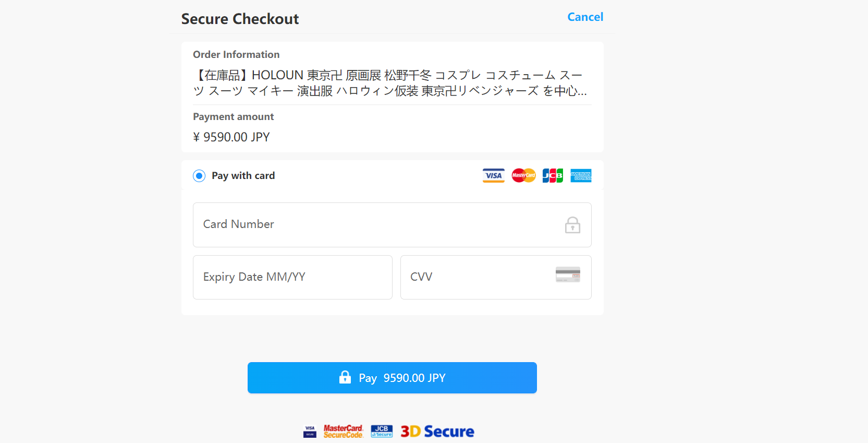Click the JCB card logo beside Pay with card
The width and height of the screenshot is (868, 443).
[553, 176]
